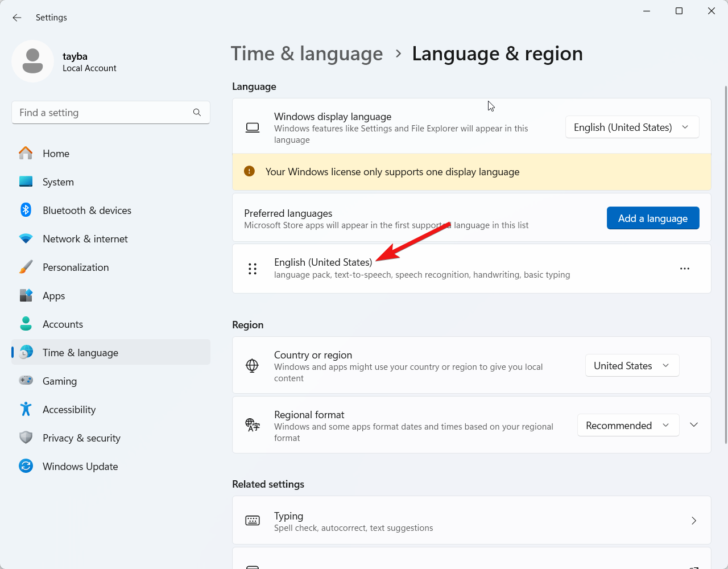Screen dimensions: 728x569
Task: Open Country or region dropdown
Action: (x=632, y=366)
